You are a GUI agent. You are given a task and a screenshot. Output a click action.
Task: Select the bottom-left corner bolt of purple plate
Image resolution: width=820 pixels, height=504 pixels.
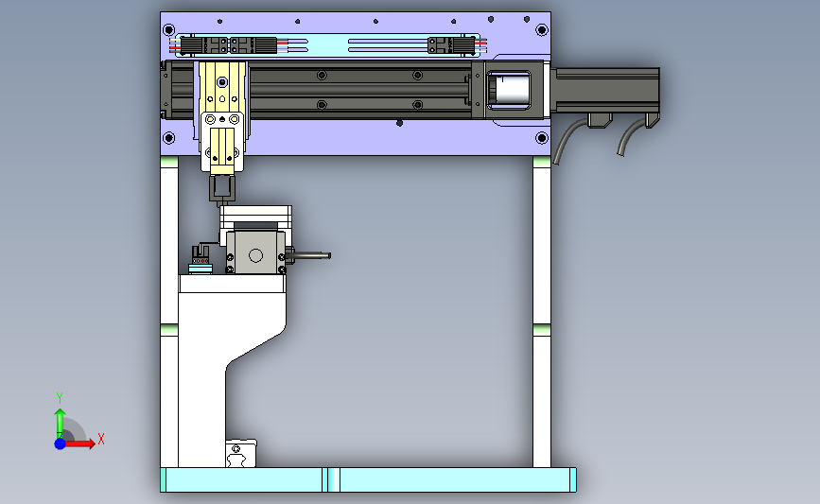click(x=169, y=138)
